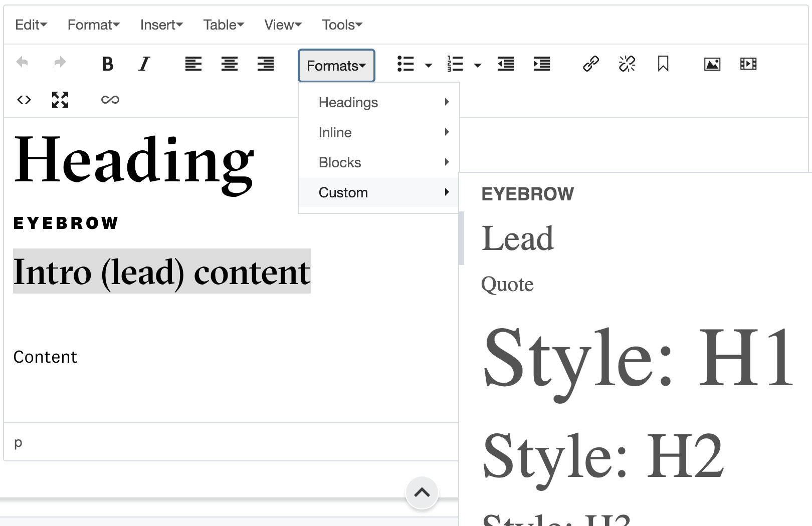Expand the numbered list style options

click(478, 65)
